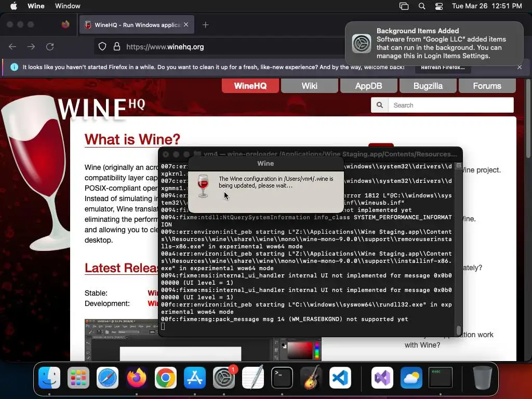Dismiss the Firefox refresh info bar

(520, 67)
